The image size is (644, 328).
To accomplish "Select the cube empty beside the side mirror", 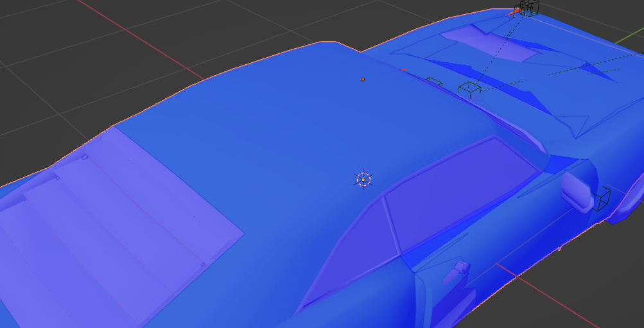I will [x=601, y=200].
